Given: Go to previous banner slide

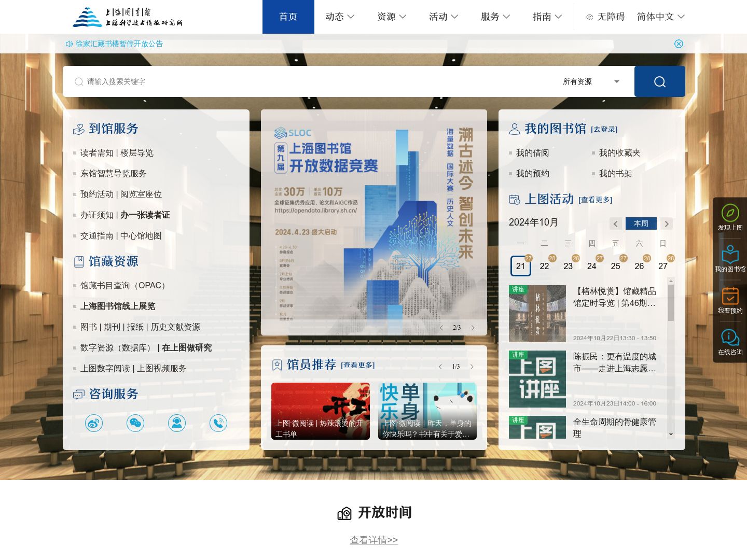Looking at the screenshot, I should (441, 328).
